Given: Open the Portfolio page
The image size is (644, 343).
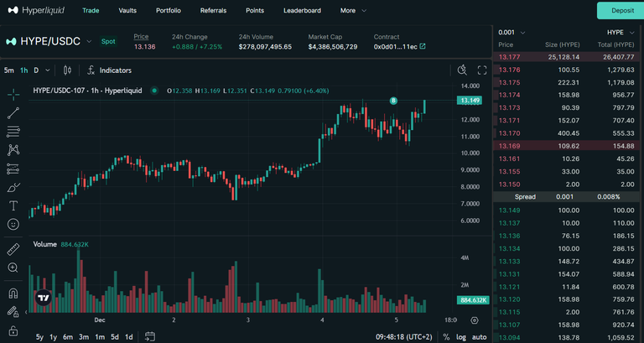Looking at the screenshot, I should point(169,11).
